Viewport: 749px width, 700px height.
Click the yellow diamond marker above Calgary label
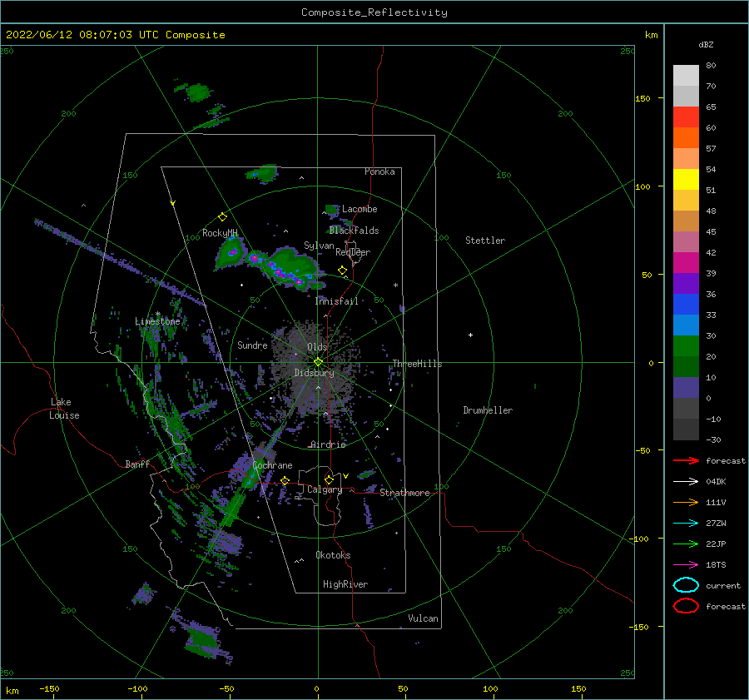click(x=329, y=479)
